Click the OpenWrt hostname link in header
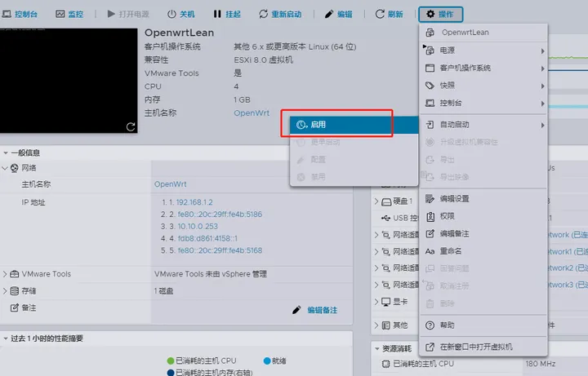Screen dimensions: 588x376 click(x=252, y=113)
